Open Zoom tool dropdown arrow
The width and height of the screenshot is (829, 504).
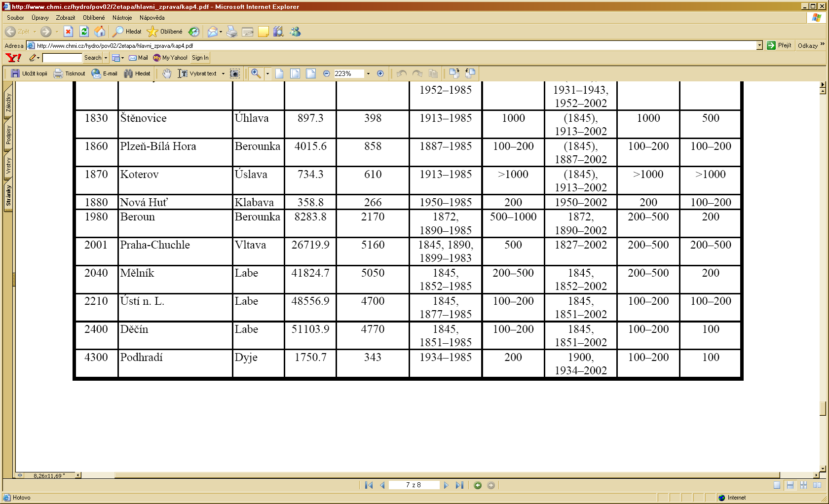[267, 73]
